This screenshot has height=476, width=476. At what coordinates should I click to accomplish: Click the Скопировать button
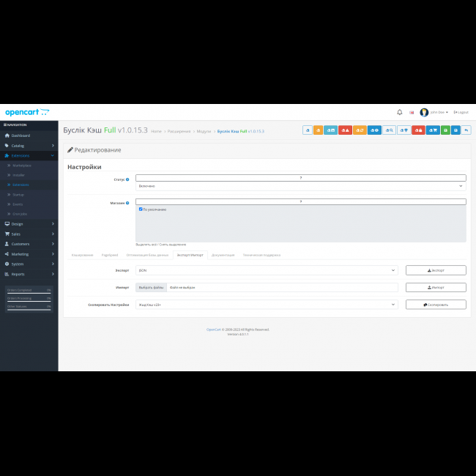(436, 305)
